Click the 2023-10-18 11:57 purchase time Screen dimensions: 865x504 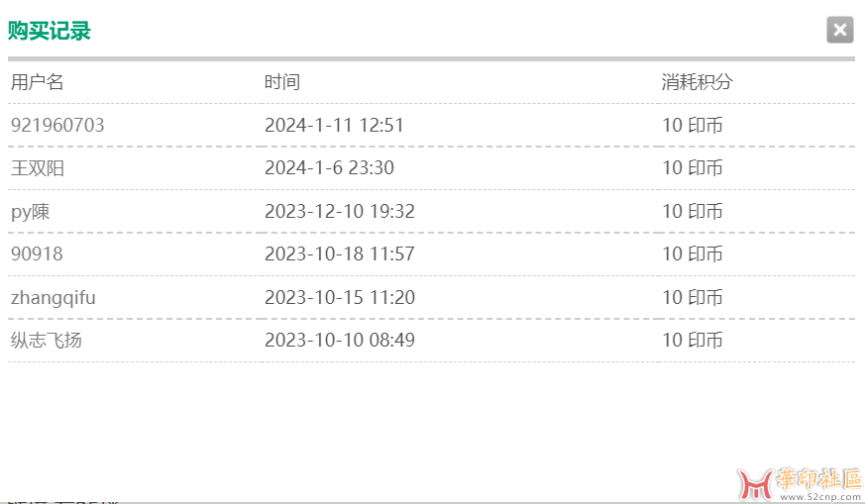(x=340, y=254)
